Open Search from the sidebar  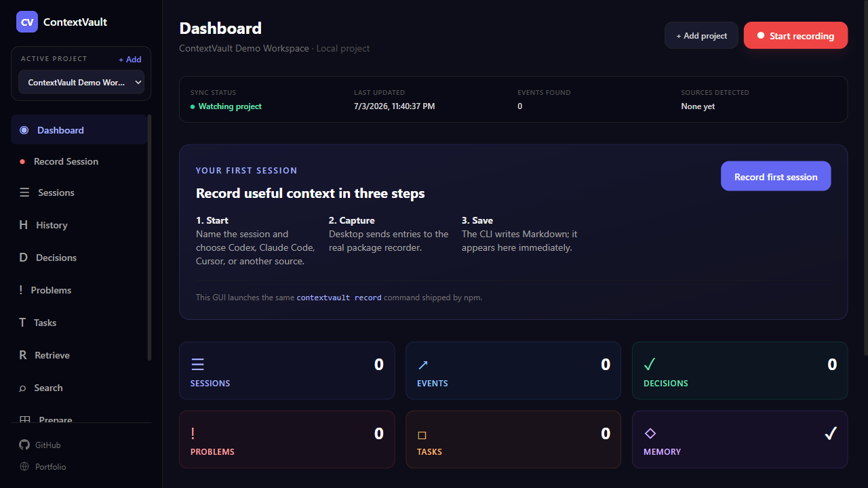pyautogui.click(x=79, y=388)
